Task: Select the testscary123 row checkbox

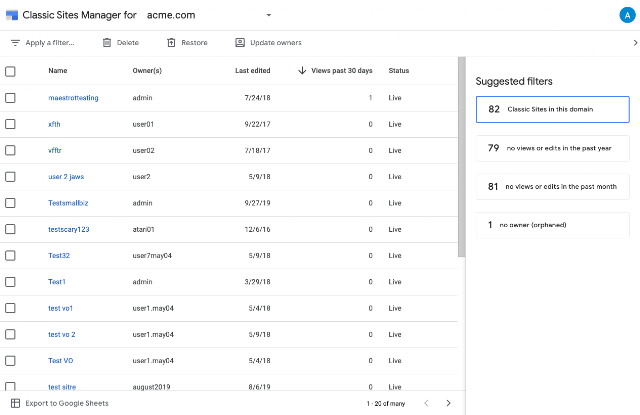Action: [10, 229]
